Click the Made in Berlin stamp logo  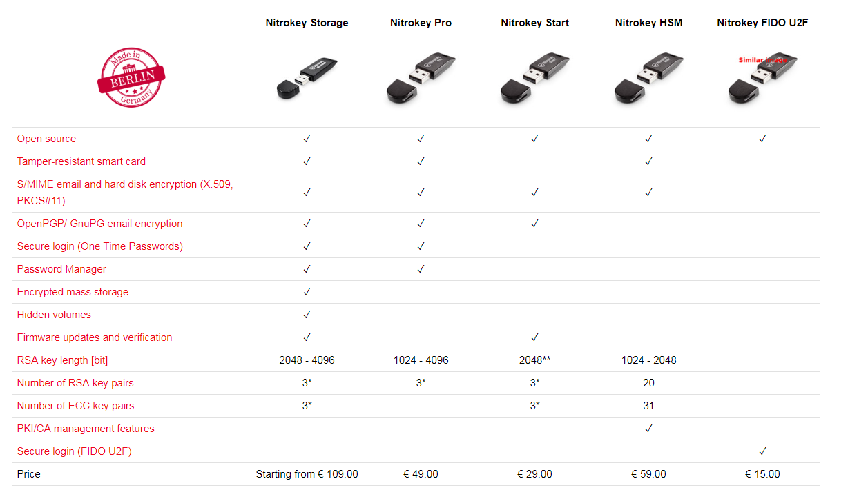point(131,78)
